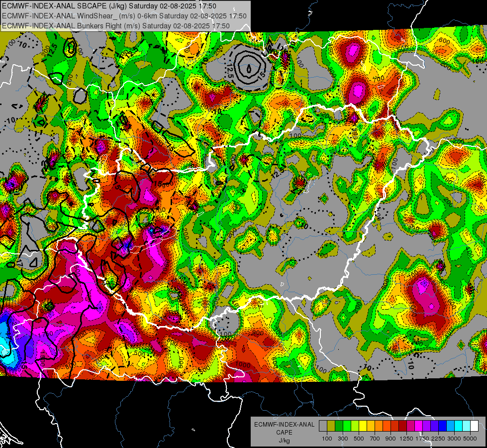Pick the cyan swatch after 3000
The image size is (487, 448).
[x=459, y=426]
